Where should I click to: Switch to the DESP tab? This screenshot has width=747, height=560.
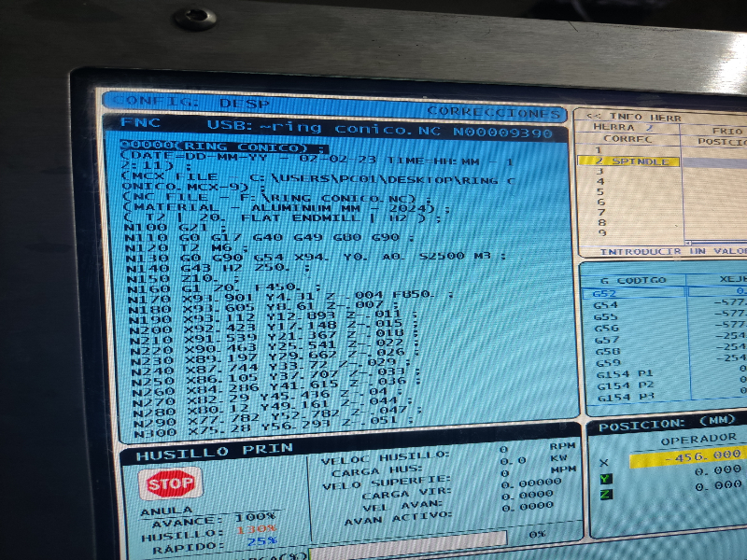[243, 103]
